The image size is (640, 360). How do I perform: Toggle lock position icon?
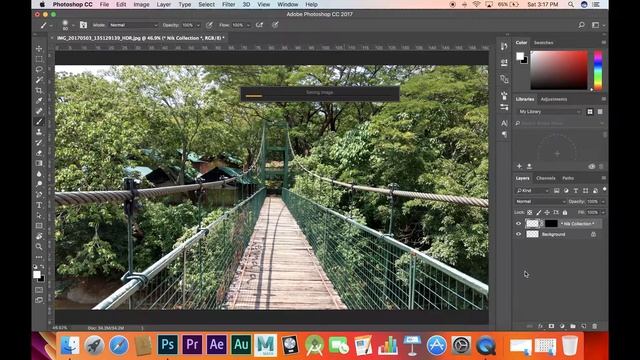click(547, 213)
